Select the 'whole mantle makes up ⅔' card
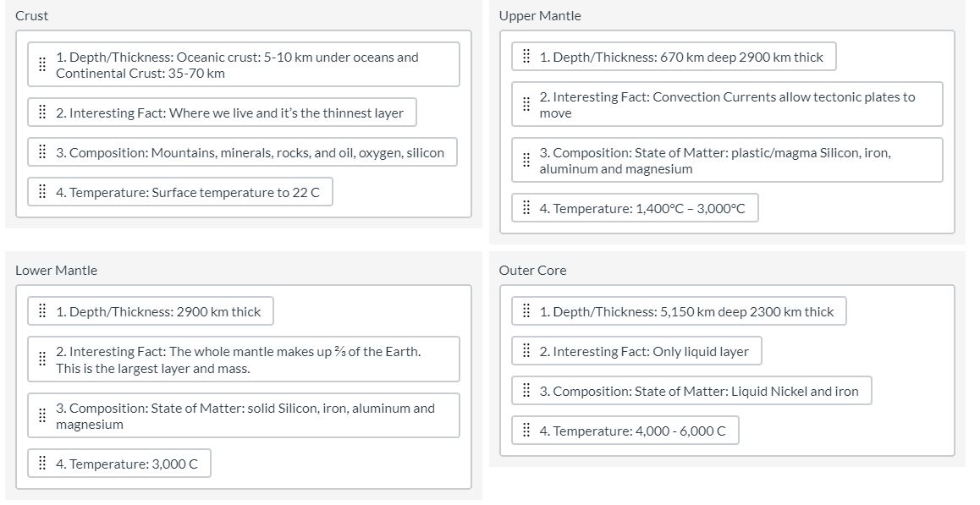Viewport: 980px width, 505px height. click(245, 360)
